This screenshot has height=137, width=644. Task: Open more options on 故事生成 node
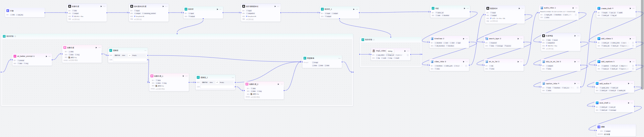(104, 6)
